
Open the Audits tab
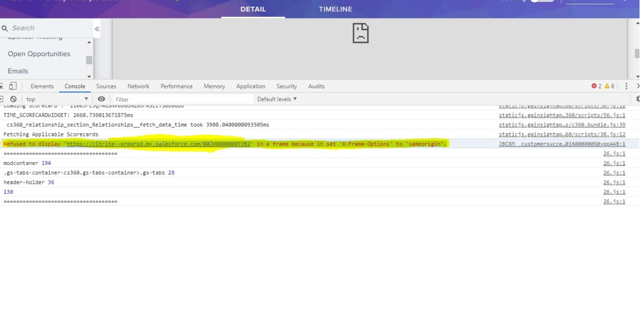pyautogui.click(x=316, y=86)
